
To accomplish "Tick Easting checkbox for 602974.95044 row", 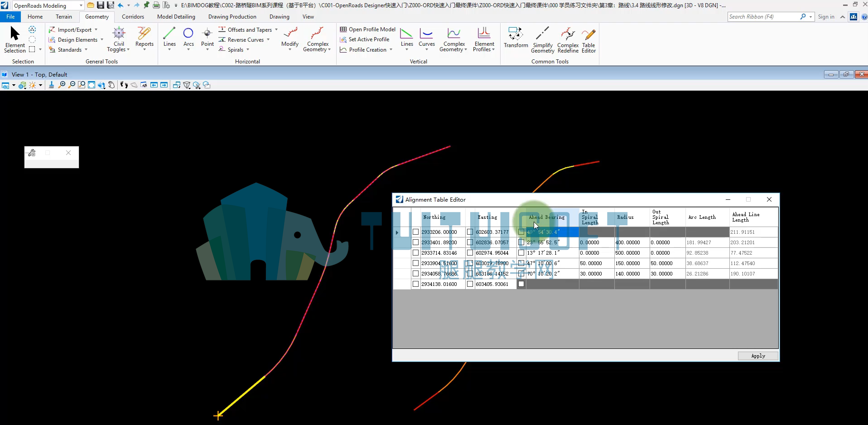I will [x=470, y=252].
